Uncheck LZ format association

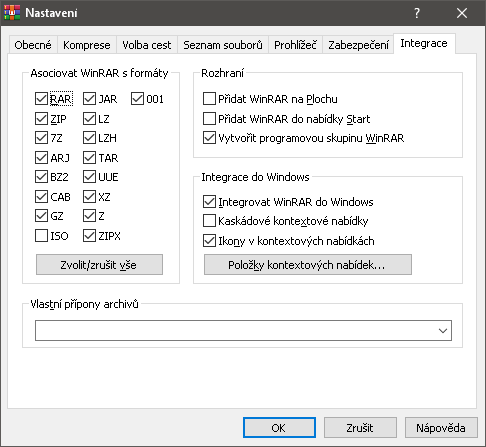pyautogui.click(x=89, y=118)
